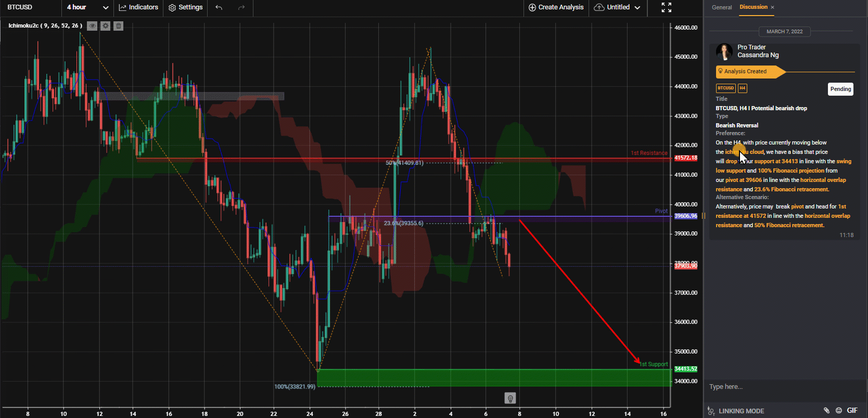Click the 'support at 34413' link
The image size is (868, 418).
776,161
